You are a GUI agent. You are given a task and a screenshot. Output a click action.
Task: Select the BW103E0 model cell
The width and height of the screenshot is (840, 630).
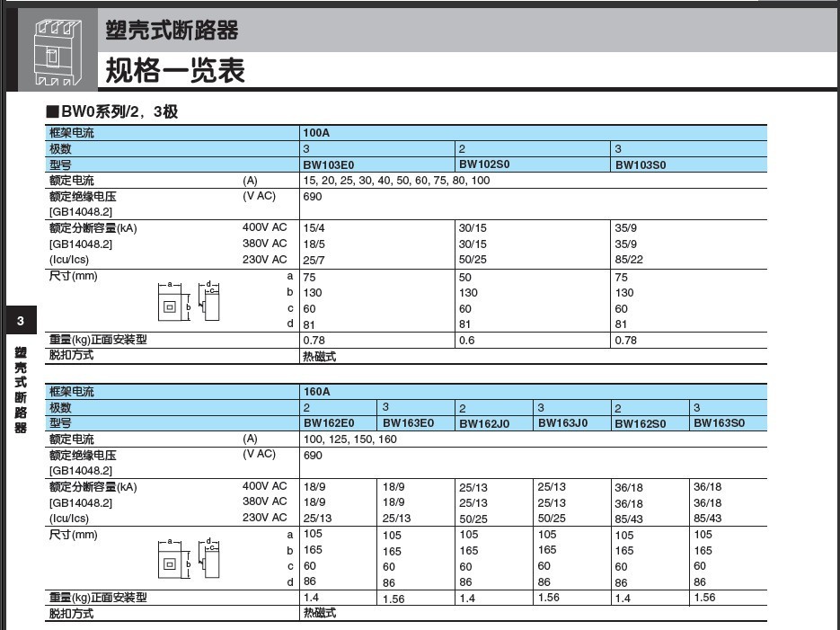[x=329, y=164]
